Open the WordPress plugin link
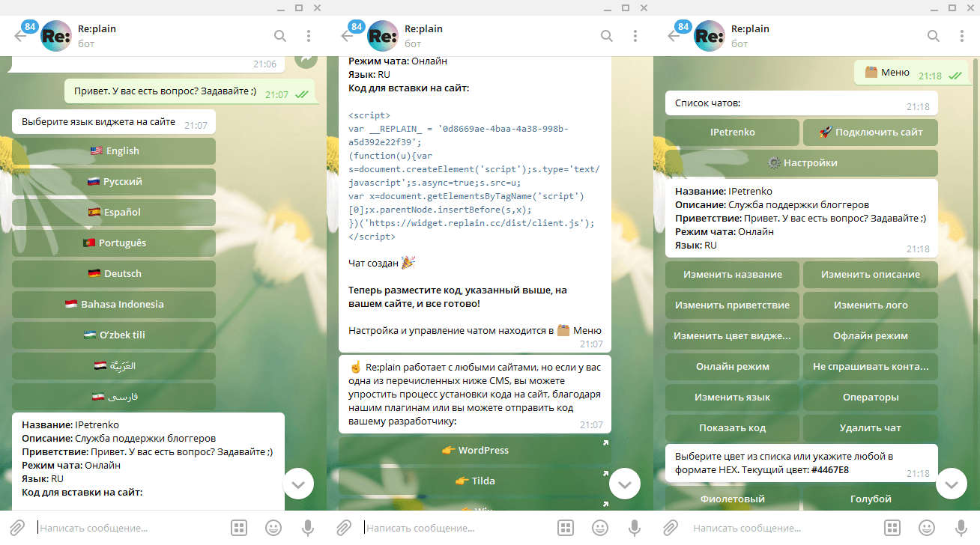This screenshot has width=980, height=545. [475, 450]
